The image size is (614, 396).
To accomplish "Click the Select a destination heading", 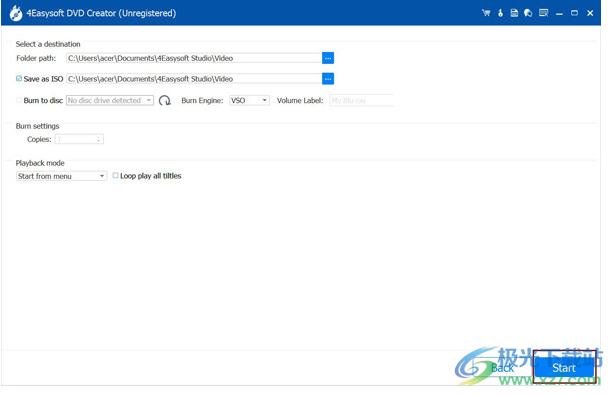I will [x=48, y=44].
